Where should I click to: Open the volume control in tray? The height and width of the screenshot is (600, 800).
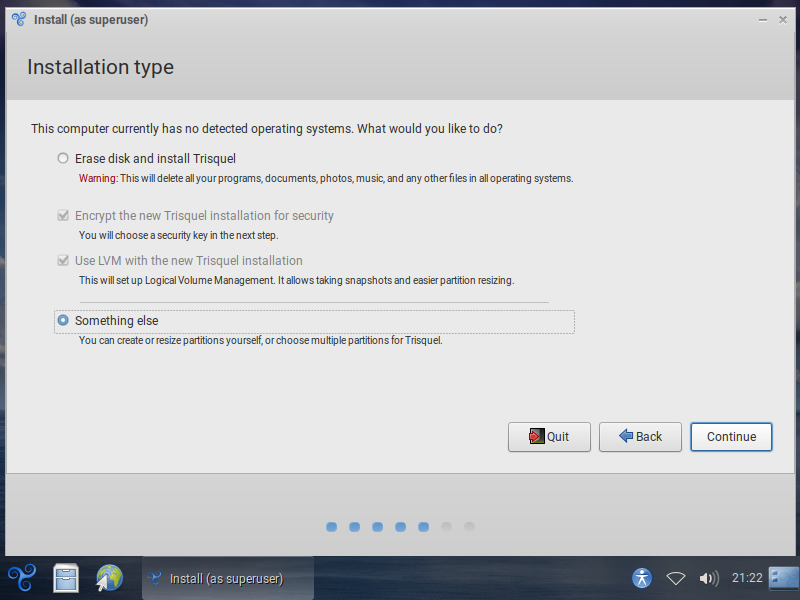[709, 578]
